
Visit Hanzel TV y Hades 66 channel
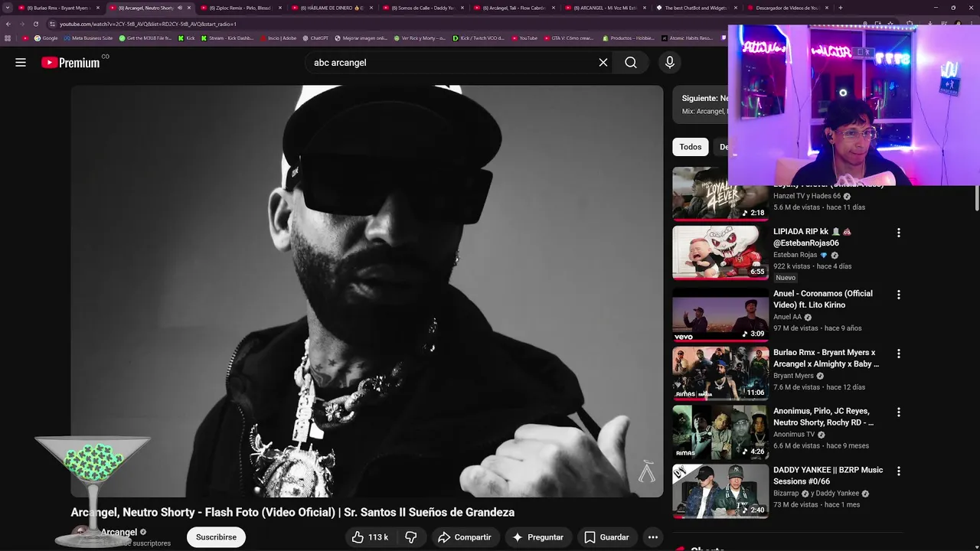pos(807,196)
